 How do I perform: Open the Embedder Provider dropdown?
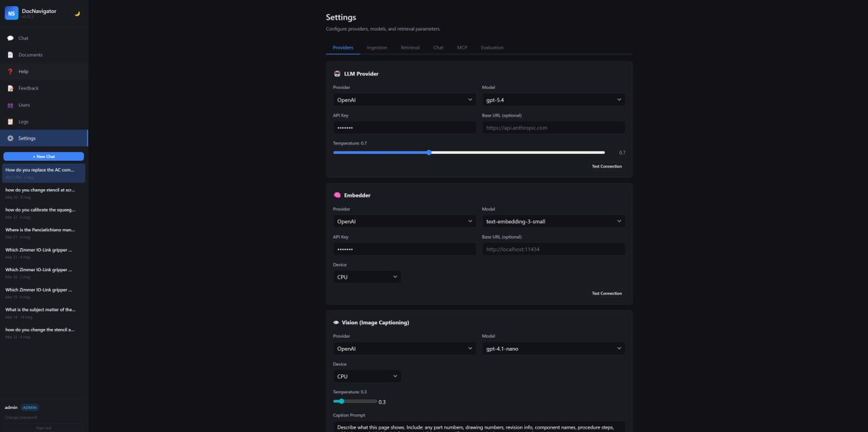[404, 221]
